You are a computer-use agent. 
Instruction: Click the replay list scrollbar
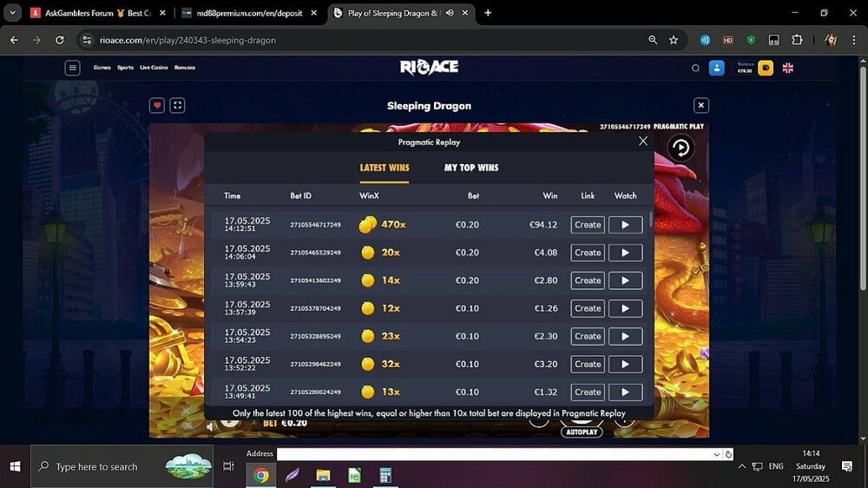(650, 218)
